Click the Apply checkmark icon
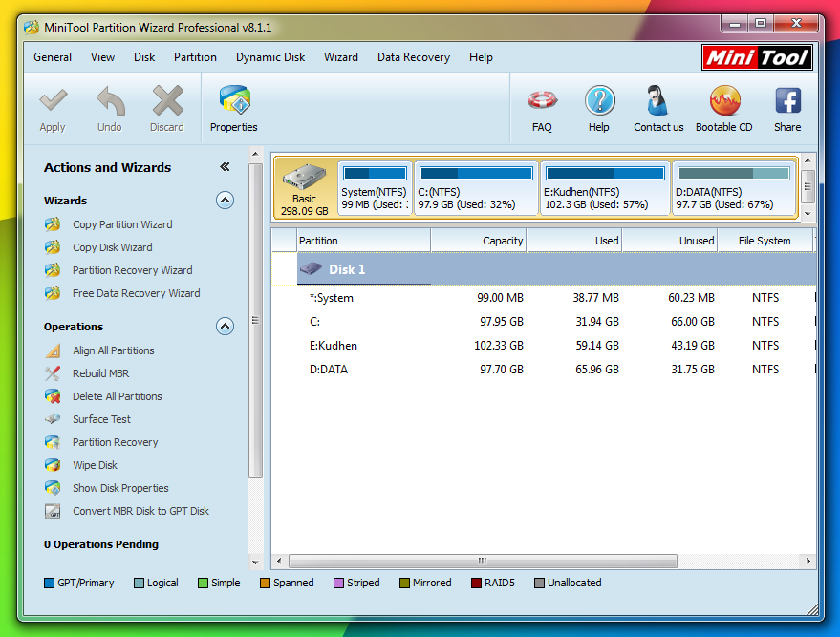This screenshot has height=637, width=840. coord(53,100)
